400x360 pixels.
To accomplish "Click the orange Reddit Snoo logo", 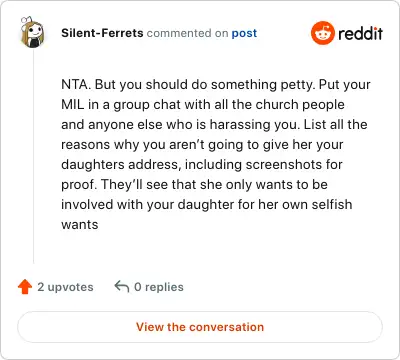I will tap(322, 33).
